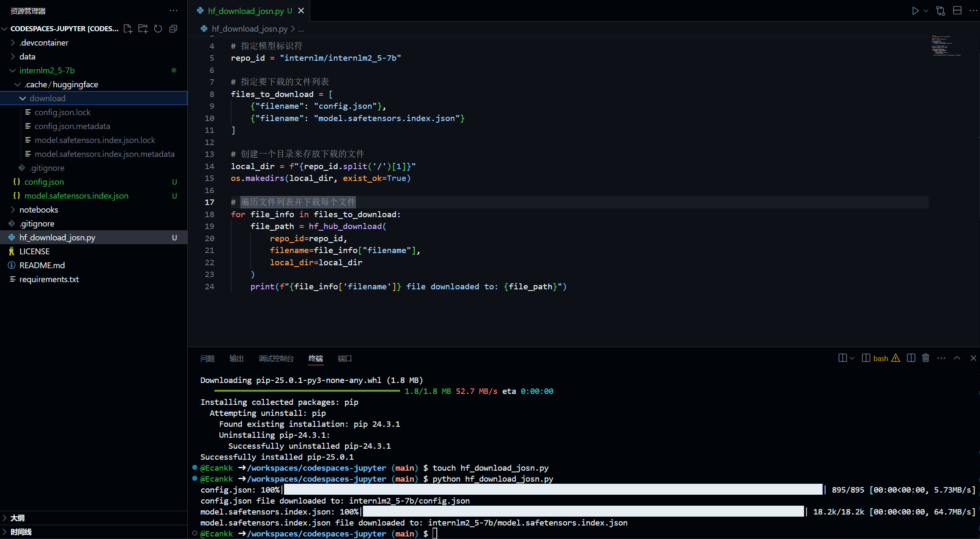The width and height of the screenshot is (980, 539).
Task: Switch to the 调试控制台 panel tab
Action: [276, 358]
